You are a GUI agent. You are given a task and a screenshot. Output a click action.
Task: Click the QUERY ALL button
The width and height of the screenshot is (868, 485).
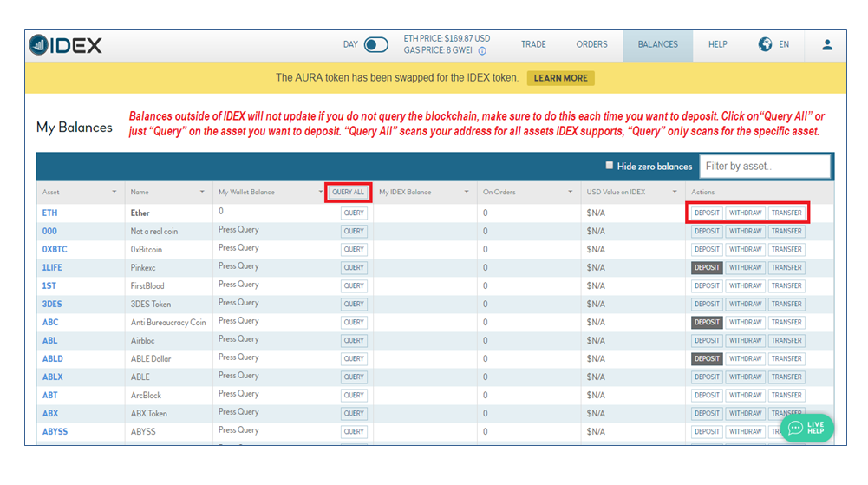[x=349, y=192]
